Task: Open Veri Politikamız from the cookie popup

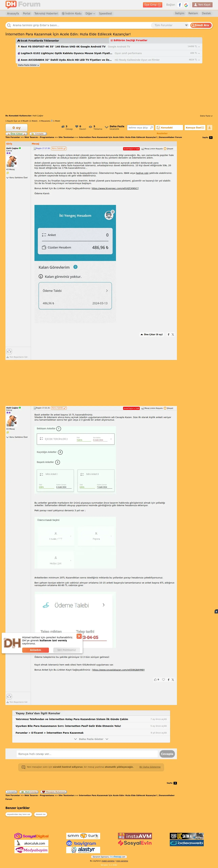Action: click(x=67, y=650)
